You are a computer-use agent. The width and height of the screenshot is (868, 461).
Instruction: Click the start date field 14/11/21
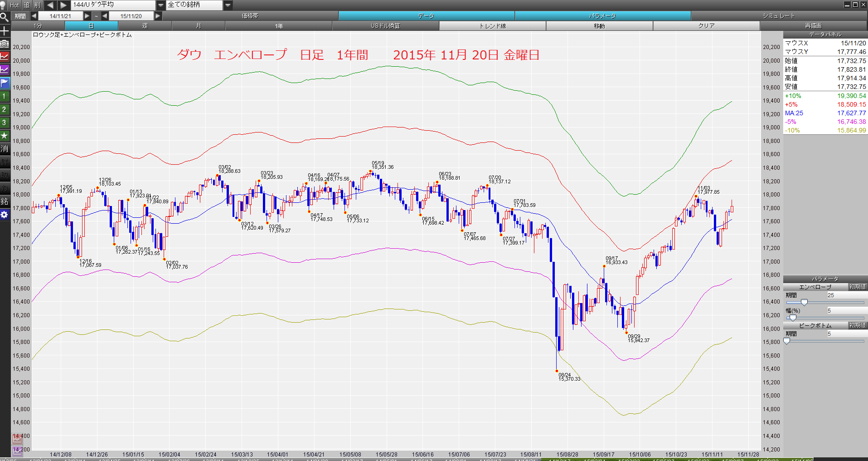click(x=61, y=16)
